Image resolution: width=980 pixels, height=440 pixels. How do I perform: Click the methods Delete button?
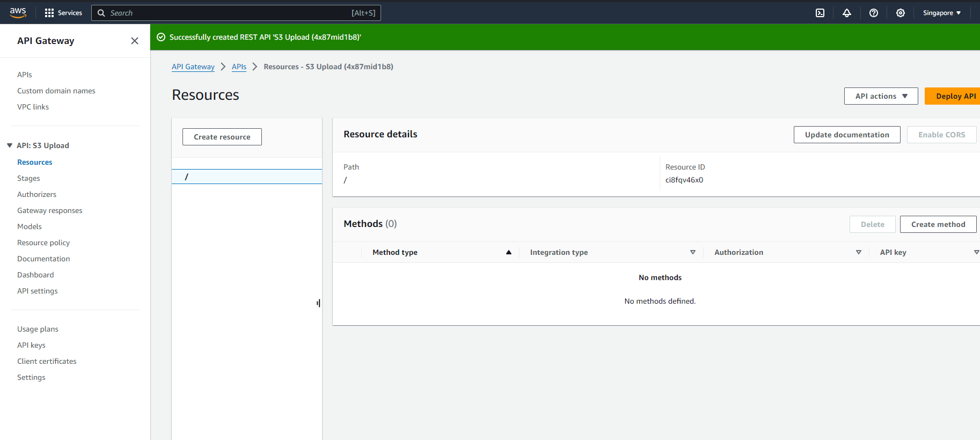coord(873,224)
